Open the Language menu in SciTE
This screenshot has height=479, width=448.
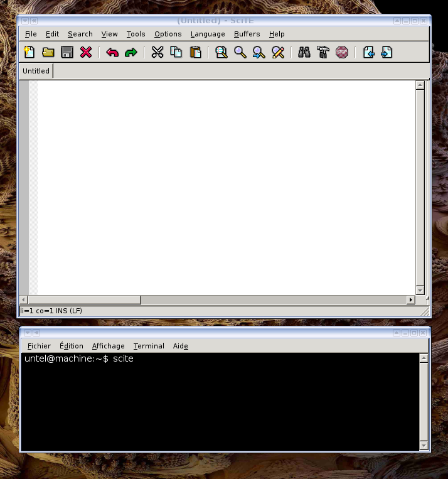[x=208, y=34]
